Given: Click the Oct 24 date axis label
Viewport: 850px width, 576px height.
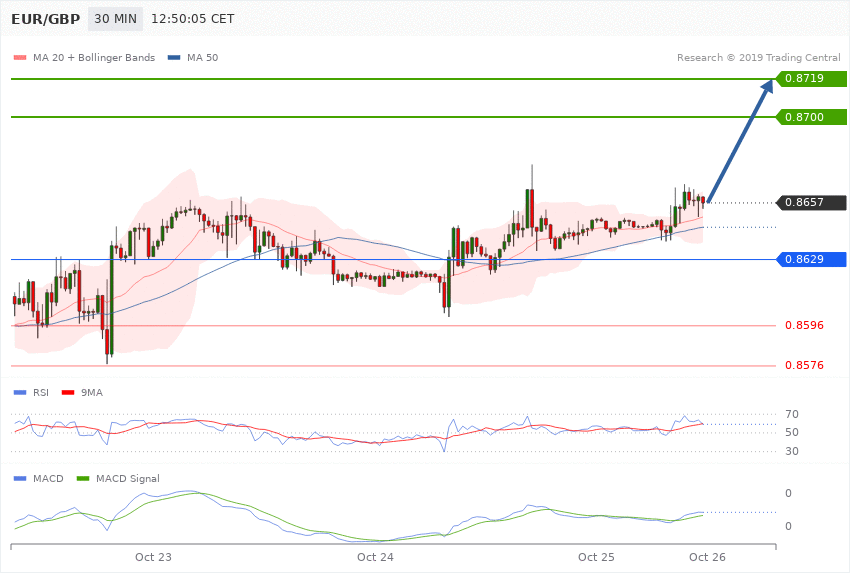Looking at the screenshot, I should (x=375, y=558).
